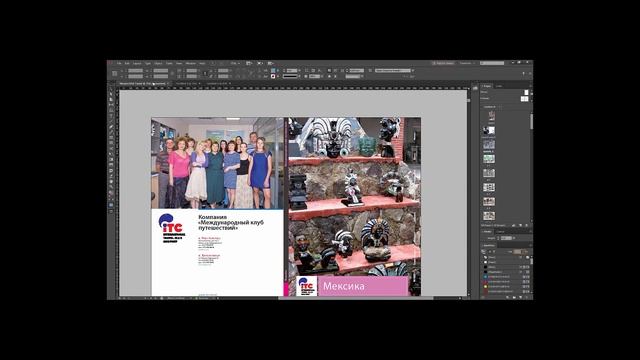The width and height of the screenshot is (640, 360).
Task: Switch to the third document tab
Action: (218, 84)
